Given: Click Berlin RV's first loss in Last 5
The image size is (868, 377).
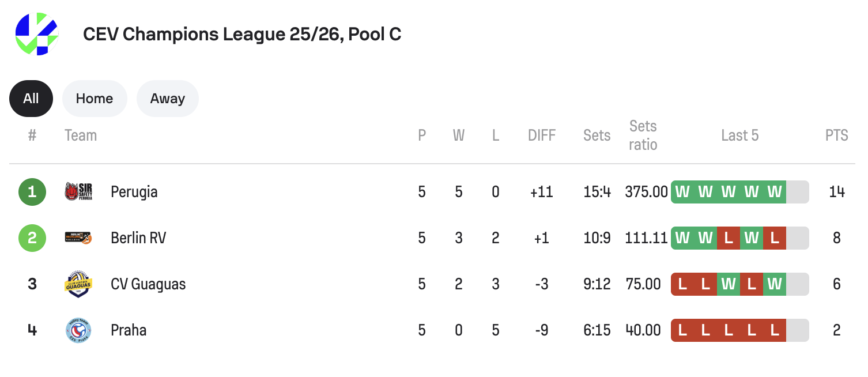Looking at the screenshot, I should tap(729, 237).
